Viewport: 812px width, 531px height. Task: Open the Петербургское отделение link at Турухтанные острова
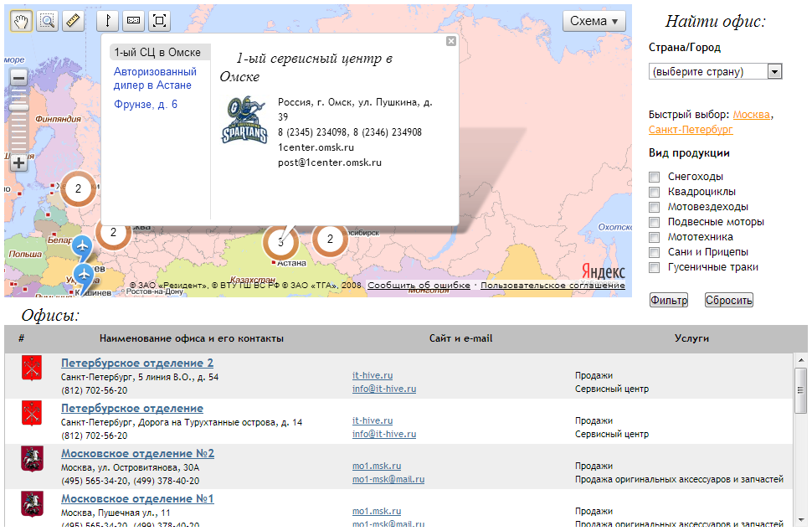[132, 408]
